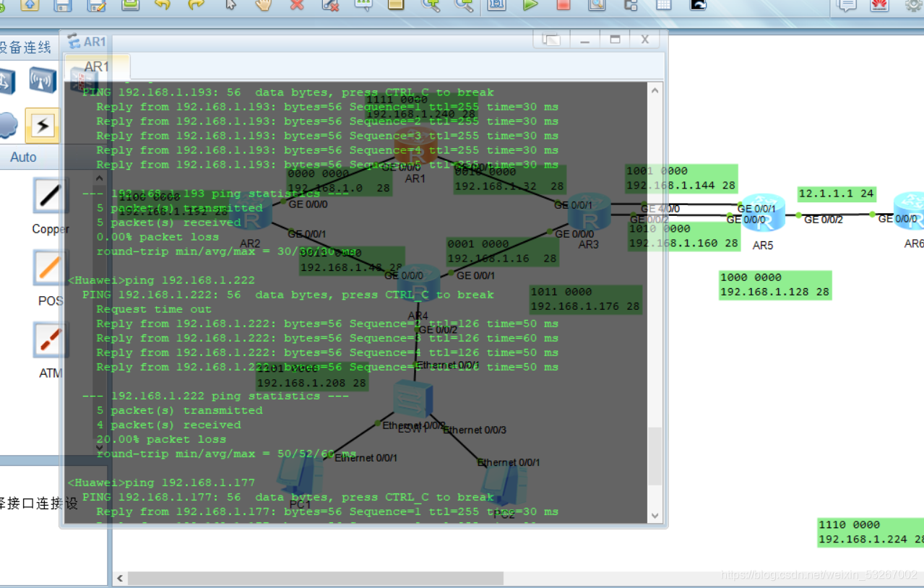Click terminal scrollbar up arrow

[x=655, y=91]
